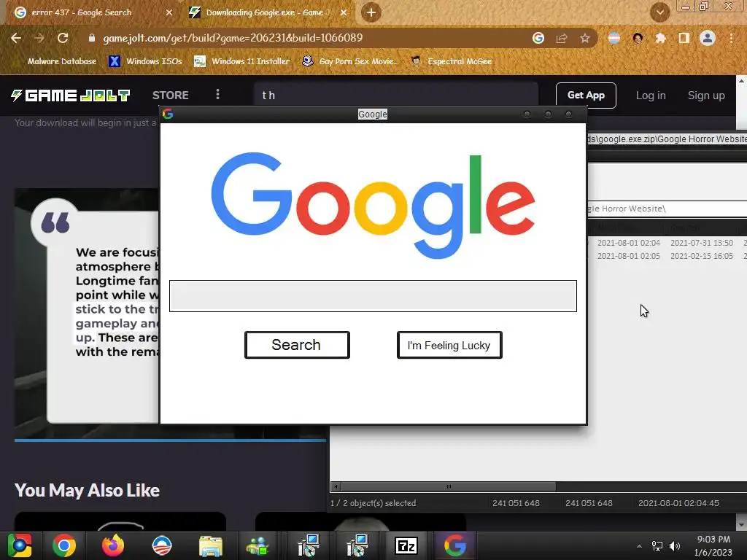Open the Chrome profile avatar
Image resolution: width=747 pixels, height=560 pixels.
(x=708, y=38)
